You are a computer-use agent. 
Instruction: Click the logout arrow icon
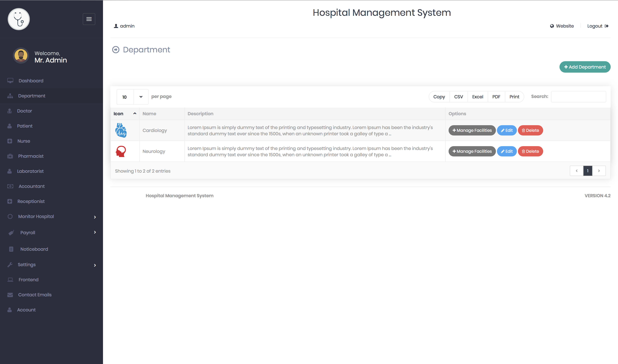pos(606,26)
